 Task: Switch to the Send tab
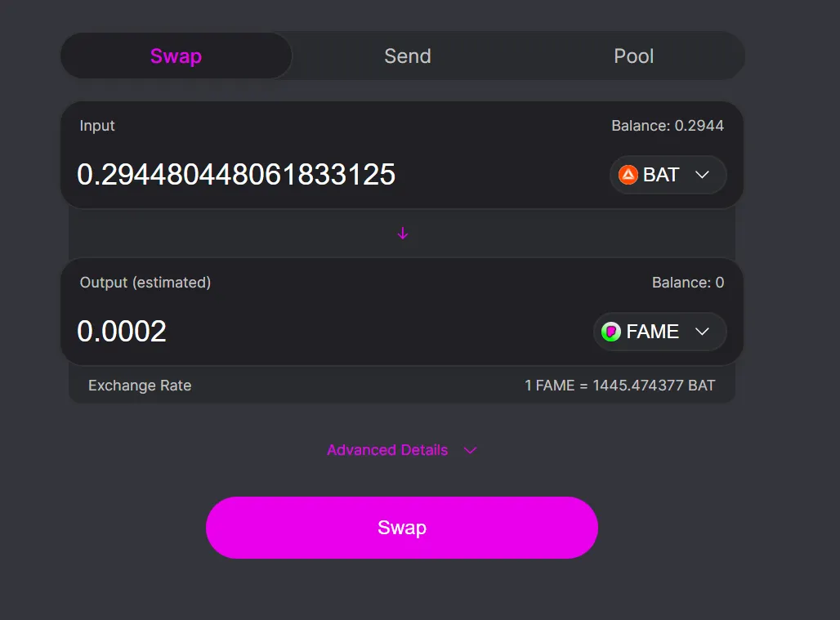click(x=407, y=56)
